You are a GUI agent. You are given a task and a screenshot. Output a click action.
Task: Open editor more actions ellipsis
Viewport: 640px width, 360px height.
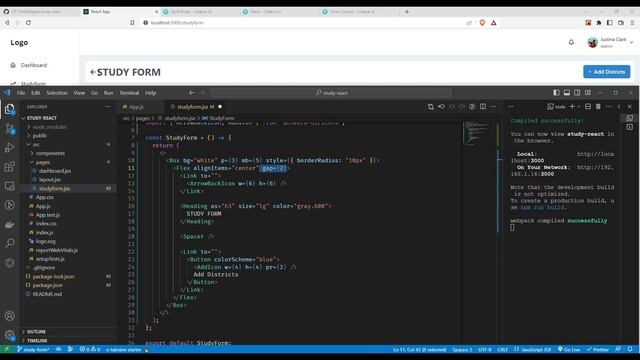point(493,107)
